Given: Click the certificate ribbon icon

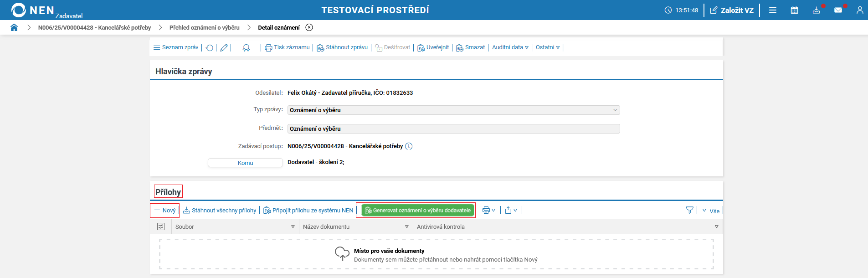Looking at the screenshot, I should (246, 47).
